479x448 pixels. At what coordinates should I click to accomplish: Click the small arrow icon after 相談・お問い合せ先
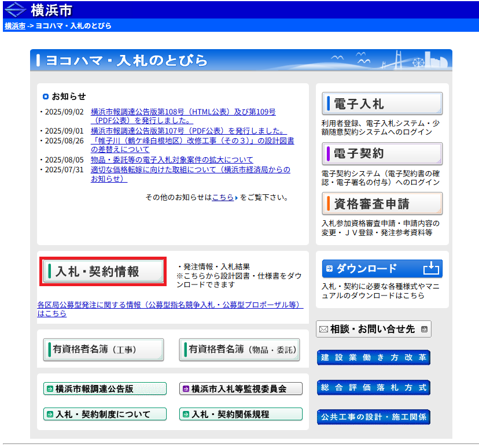[424, 329]
